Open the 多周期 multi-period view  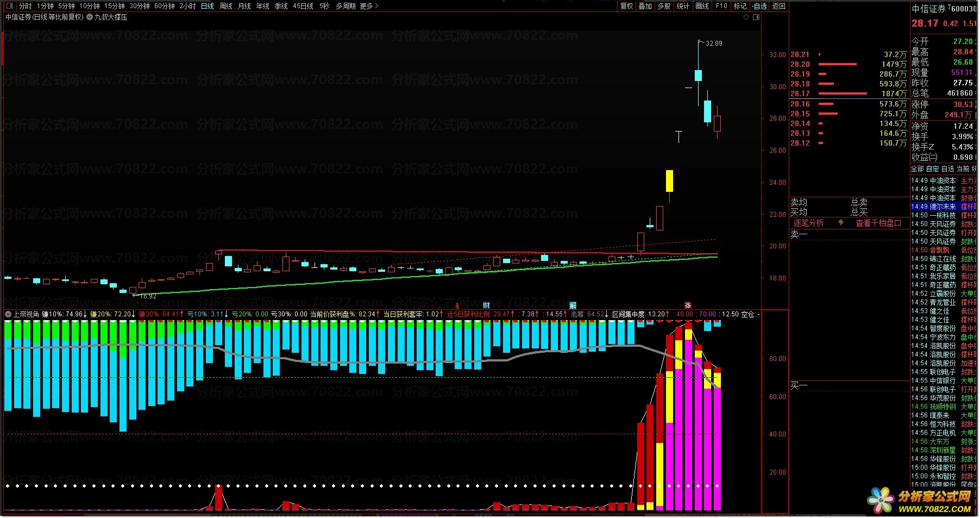(x=345, y=6)
